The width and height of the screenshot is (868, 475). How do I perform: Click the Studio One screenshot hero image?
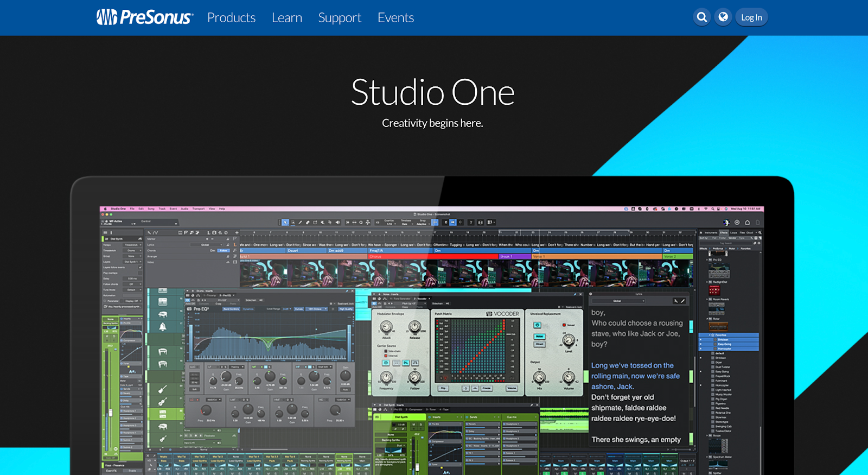432,326
